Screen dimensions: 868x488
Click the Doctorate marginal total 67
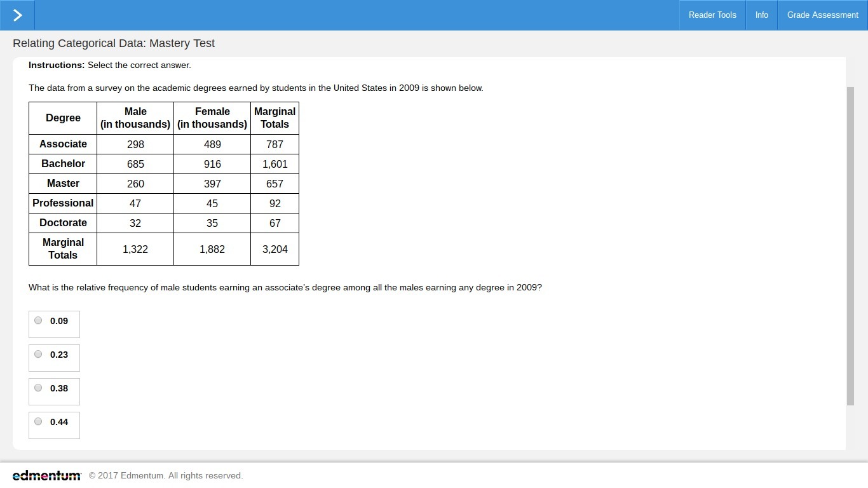(x=275, y=223)
